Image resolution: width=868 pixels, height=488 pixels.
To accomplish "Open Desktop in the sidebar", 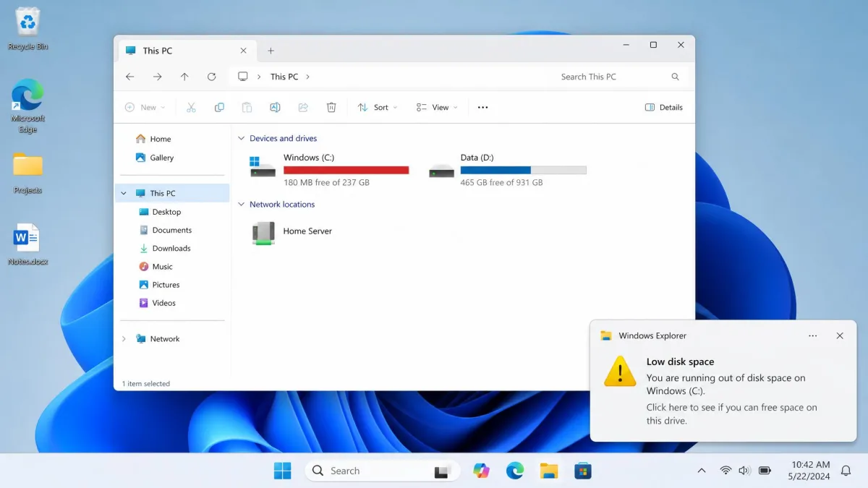I will (x=159, y=212).
